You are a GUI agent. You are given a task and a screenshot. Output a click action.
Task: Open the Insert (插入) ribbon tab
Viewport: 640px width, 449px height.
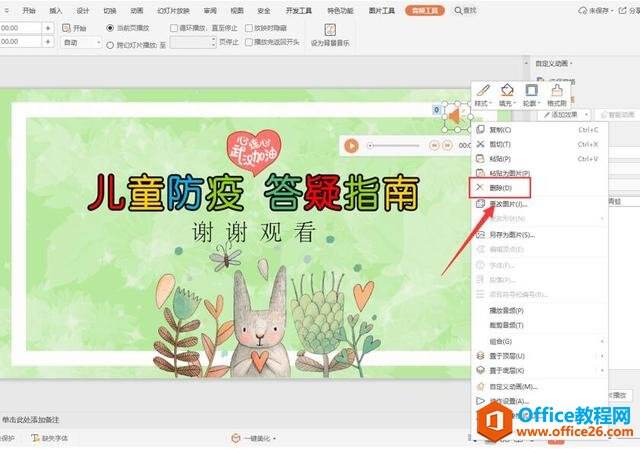pos(56,11)
